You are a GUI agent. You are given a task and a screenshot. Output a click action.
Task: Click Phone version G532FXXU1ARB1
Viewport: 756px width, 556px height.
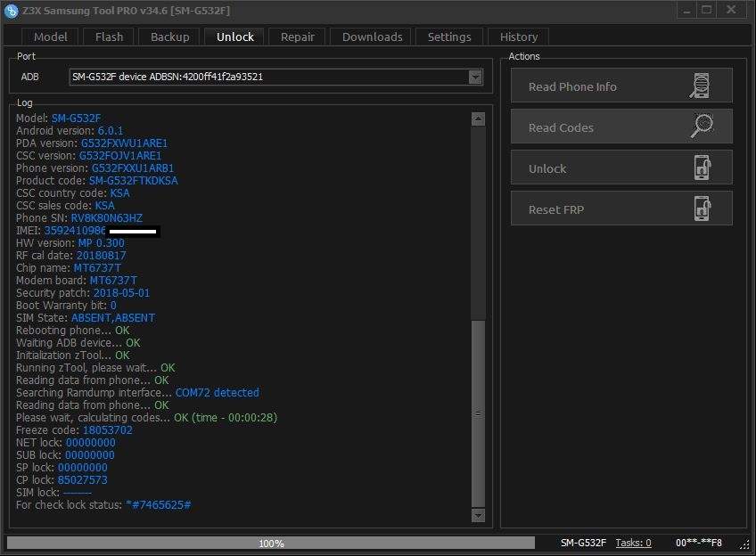pos(133,168)
